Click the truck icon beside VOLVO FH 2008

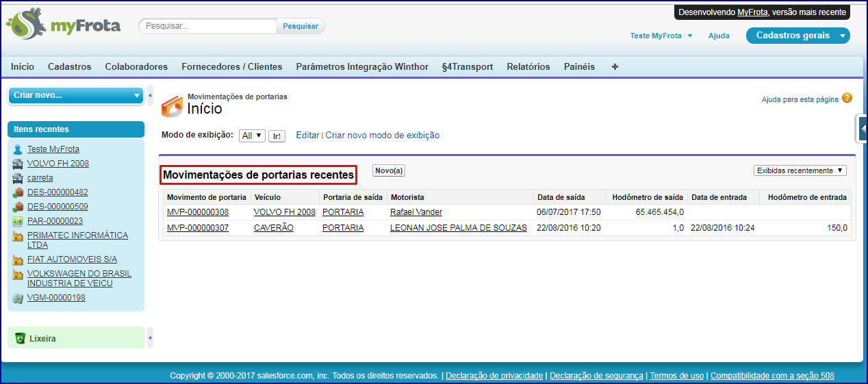pyautogui.click(x=18, y=164)
